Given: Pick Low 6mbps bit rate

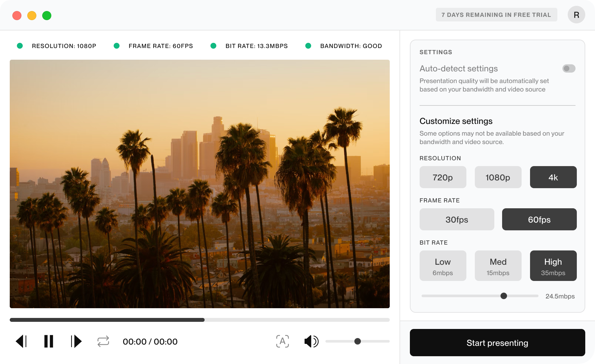Looking at the screenshot, I should [443, 266].
